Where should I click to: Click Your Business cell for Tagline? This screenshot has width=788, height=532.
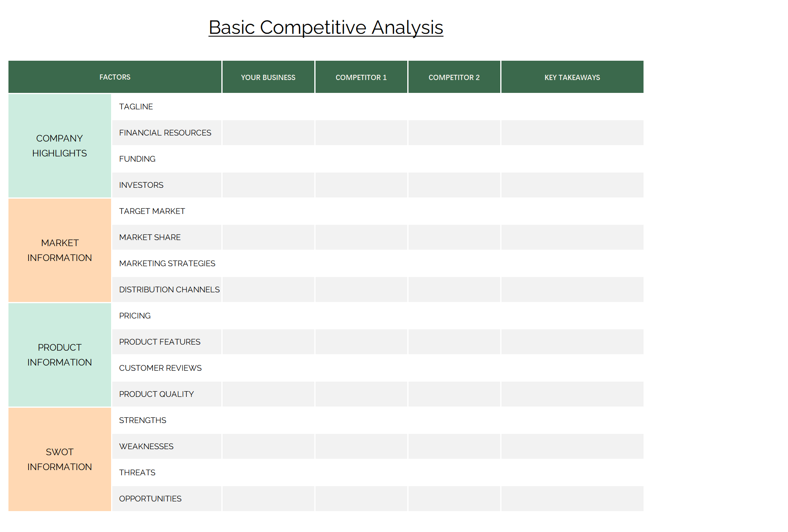(x=268, y=107)
